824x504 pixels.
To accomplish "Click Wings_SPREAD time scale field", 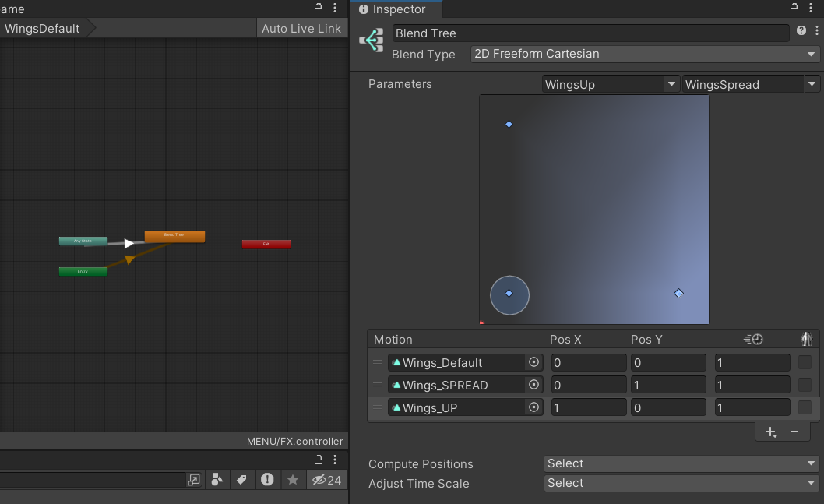I will [752, 386].
